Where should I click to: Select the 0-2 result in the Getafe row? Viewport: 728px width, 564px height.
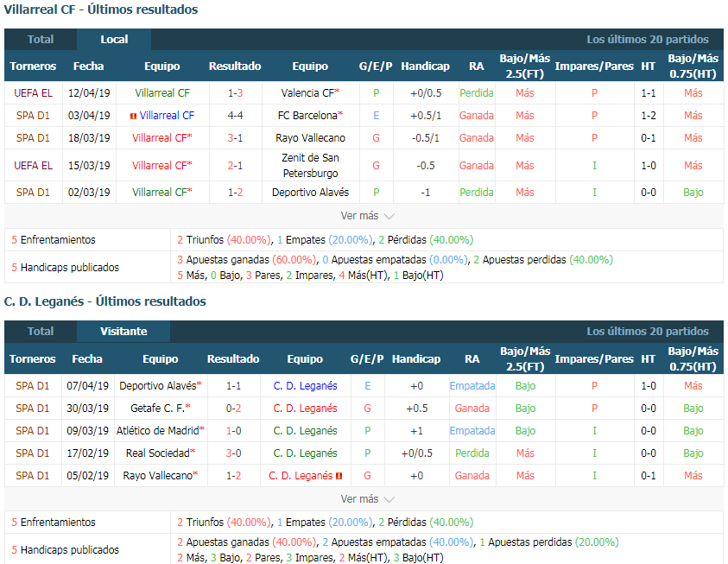(233, 408)
